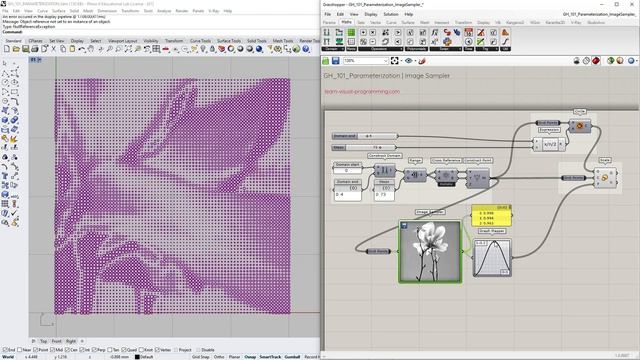Expand the Operators panel group in Maths tab
Screen dimensions: 640x360
pyautogui.click(x=381, y=49)
